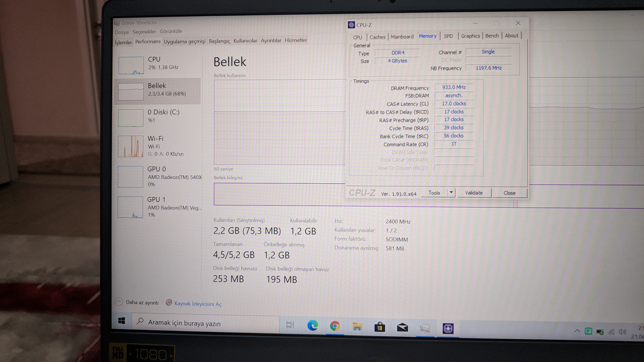Switch to Ayrıntılar tab

271,41
